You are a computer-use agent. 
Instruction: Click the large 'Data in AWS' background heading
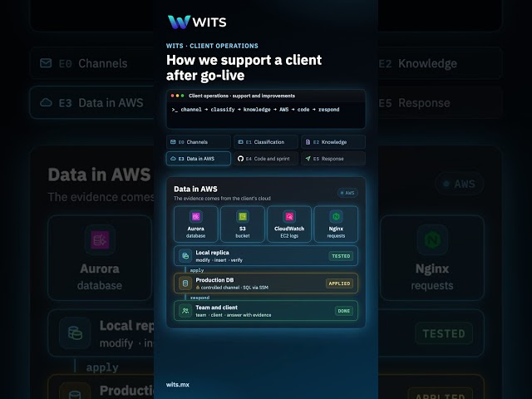[x=99, y=175]
